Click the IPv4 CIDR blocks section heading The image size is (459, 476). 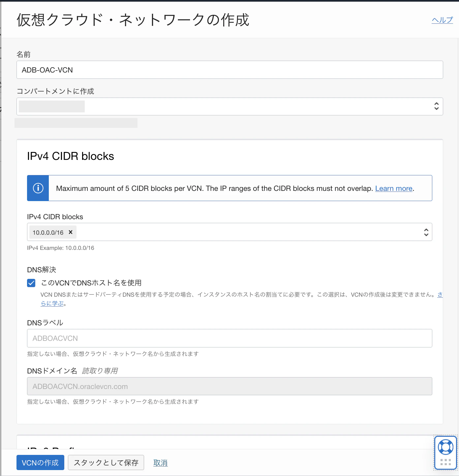coord(71,156)
